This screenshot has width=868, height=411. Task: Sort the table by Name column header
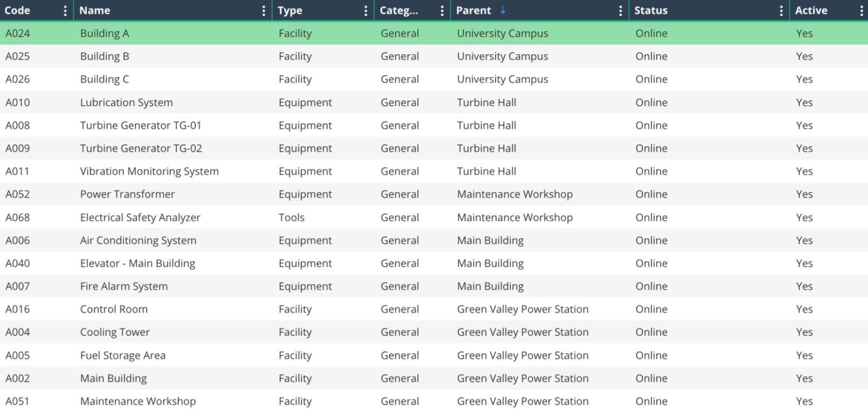pyautogui.click(x=95, y=11)
